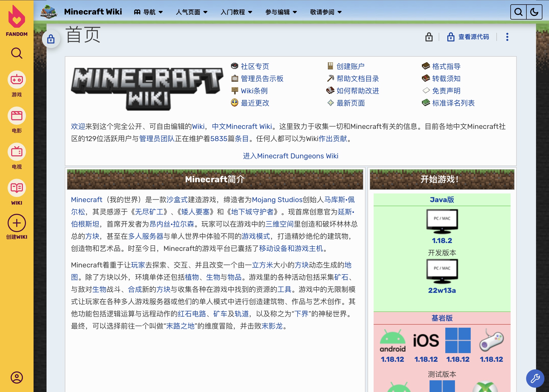
Task: Open the 格式指导 link
Action: [446, 66]
